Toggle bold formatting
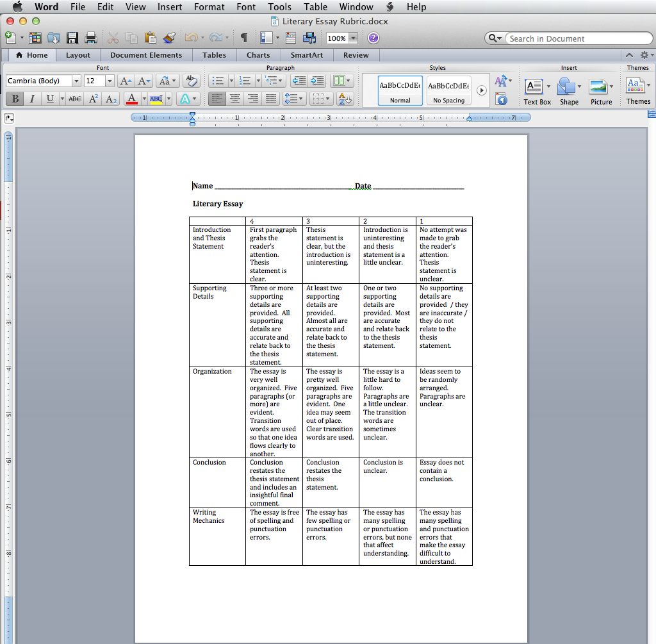The width and height of the screenshot is (656, 644). click(x=14, y=99)
